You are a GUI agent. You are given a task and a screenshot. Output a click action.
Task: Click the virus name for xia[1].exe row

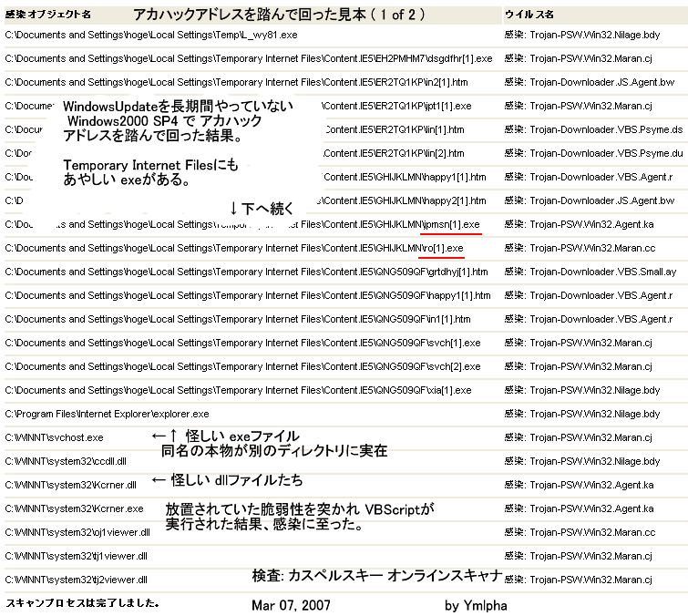582,391
